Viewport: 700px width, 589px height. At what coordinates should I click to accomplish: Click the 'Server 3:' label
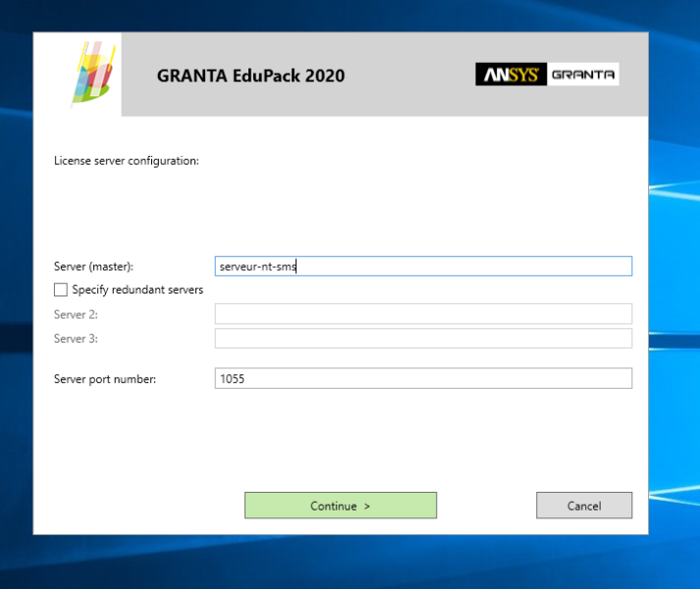pyautogui.click(x=76, y=338)
